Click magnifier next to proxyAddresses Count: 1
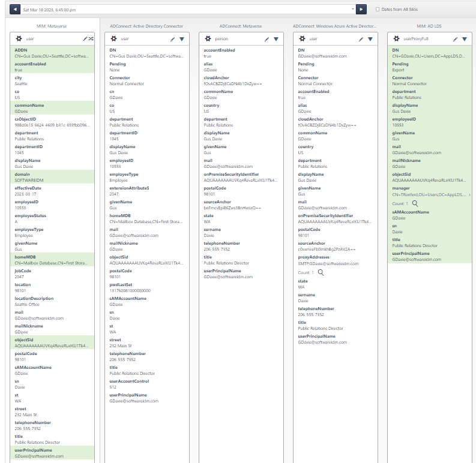Viewport: 476px width, 463px height. (321, 272)
